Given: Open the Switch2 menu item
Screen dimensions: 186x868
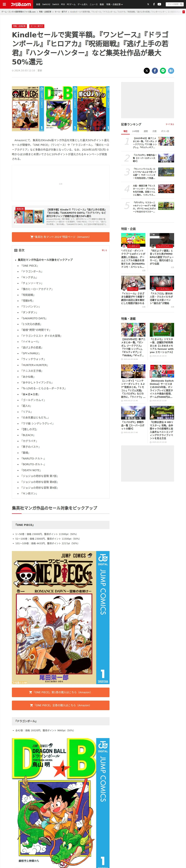Looking at the screenshot, I should click(46, 4).
